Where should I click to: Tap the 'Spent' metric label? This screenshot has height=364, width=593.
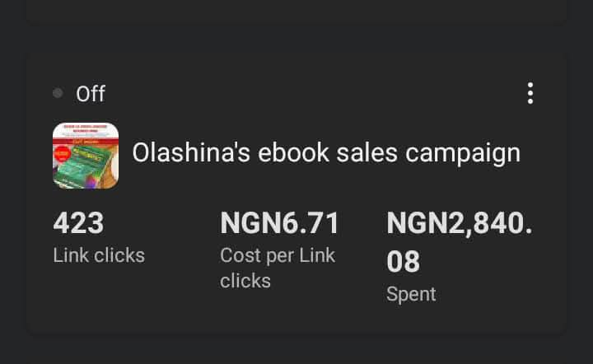click(411, 294)
